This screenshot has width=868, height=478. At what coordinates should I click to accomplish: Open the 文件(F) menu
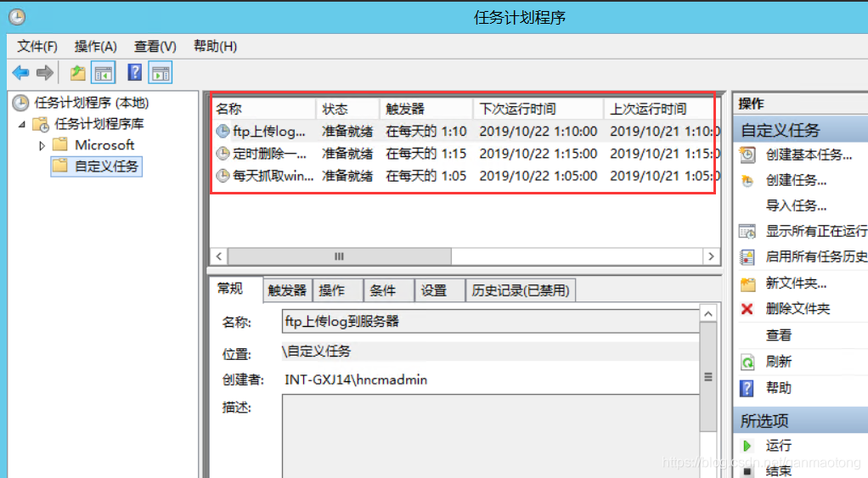[37, 47]
